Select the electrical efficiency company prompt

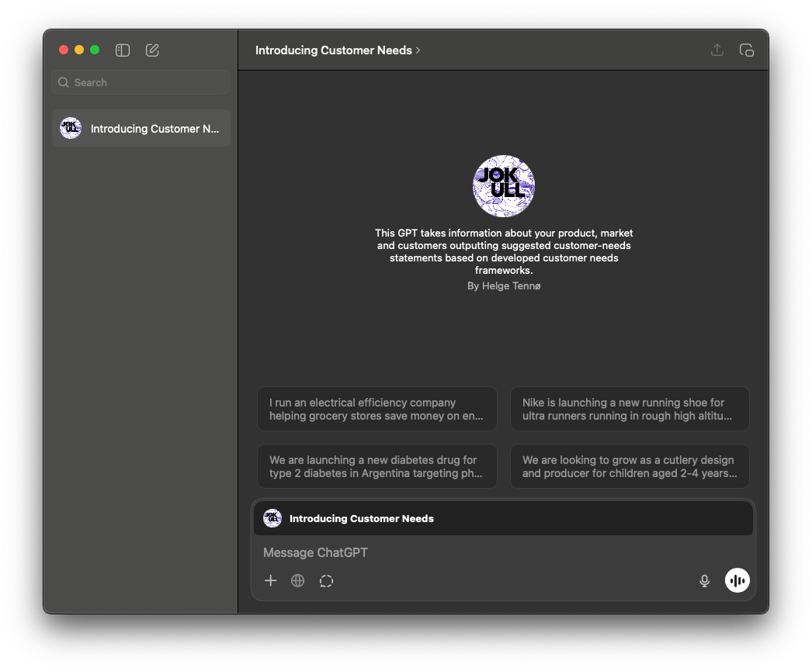pyautogui.click(x=377, y=409)
